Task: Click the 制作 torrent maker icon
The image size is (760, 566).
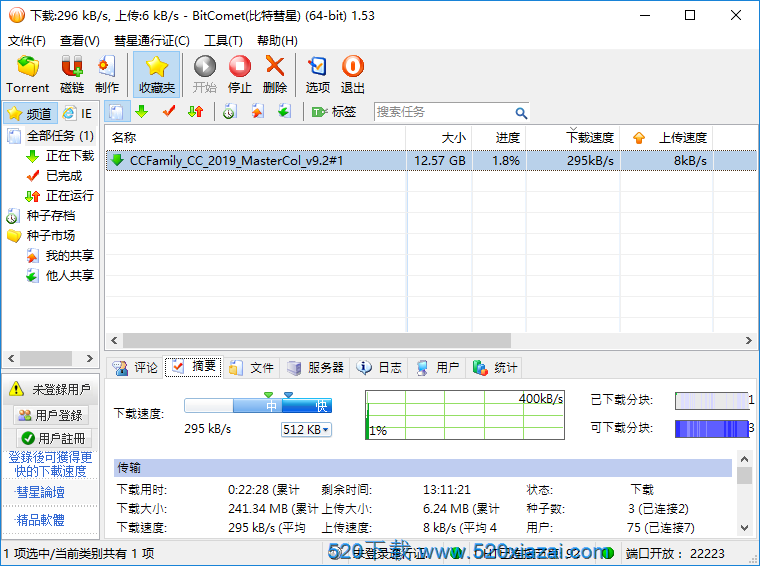Action: click(x=107, y=75)
